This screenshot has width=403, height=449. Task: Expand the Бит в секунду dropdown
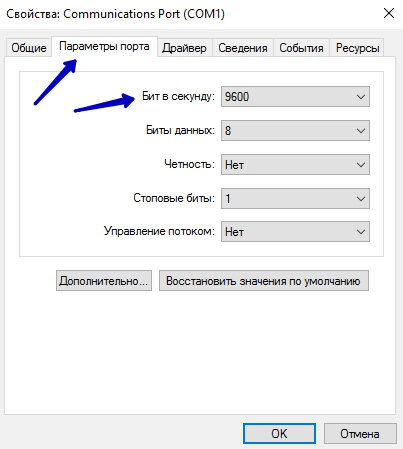295,97
